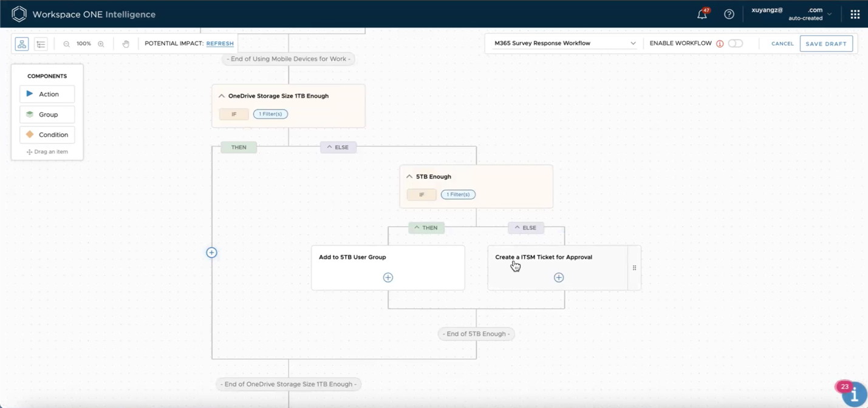Add step under Add to 5TB User Group

(388, 278)
